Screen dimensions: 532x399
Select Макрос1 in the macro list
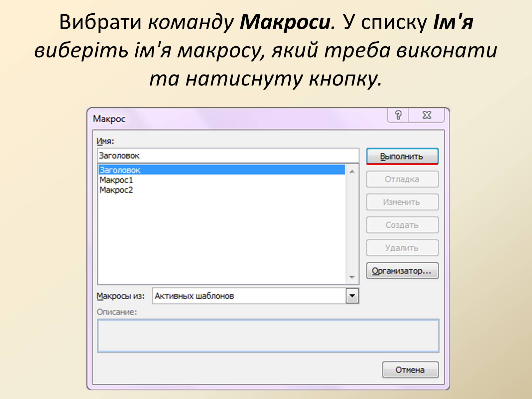coord(116,180)
